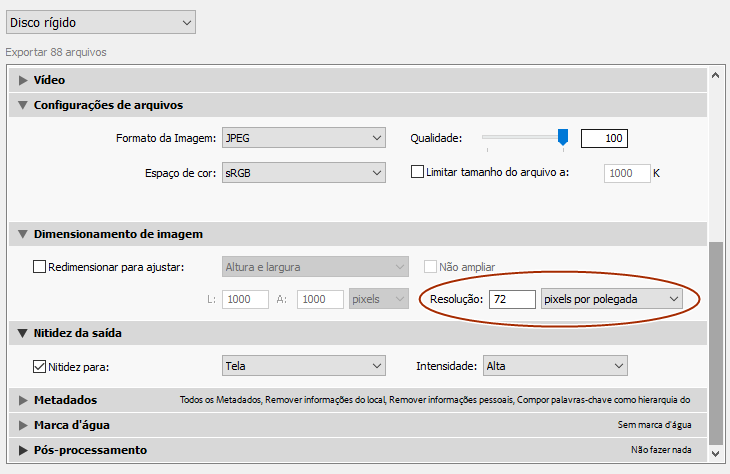The width and height of the screenshot is (730, 474).
Task: Open pixels por polegada units dropdown
Action: pos(611,299)
